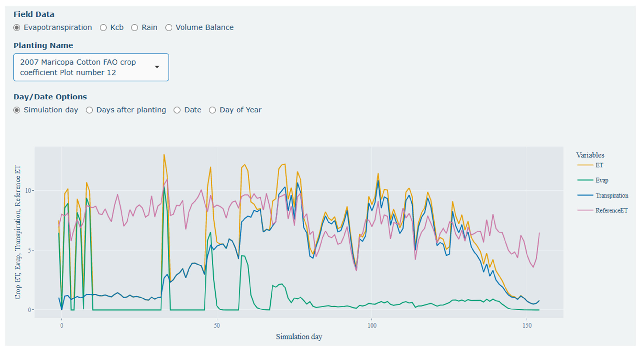Click the 2007 Maricopa Cotton planting selection box
Viewport: 644px width, 353px height.
(83, 67)
